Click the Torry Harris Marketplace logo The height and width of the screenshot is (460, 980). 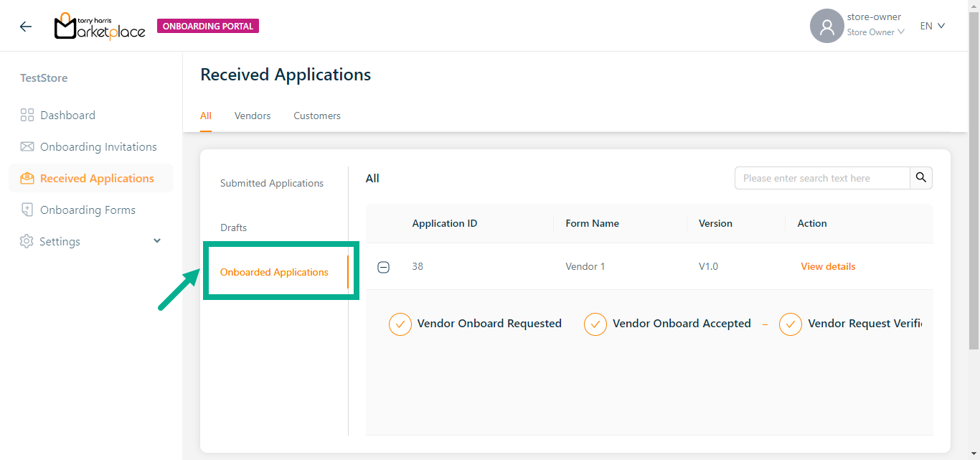[100, 27]
